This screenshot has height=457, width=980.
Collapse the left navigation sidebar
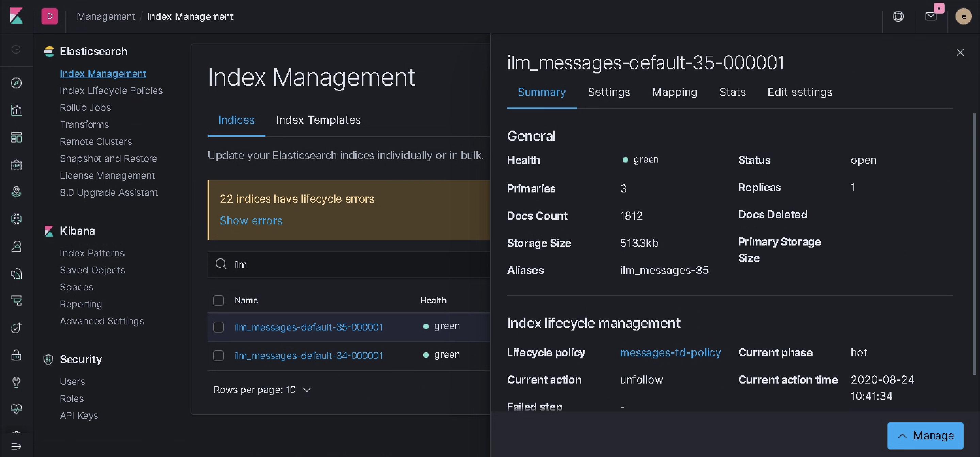point(16,446)
